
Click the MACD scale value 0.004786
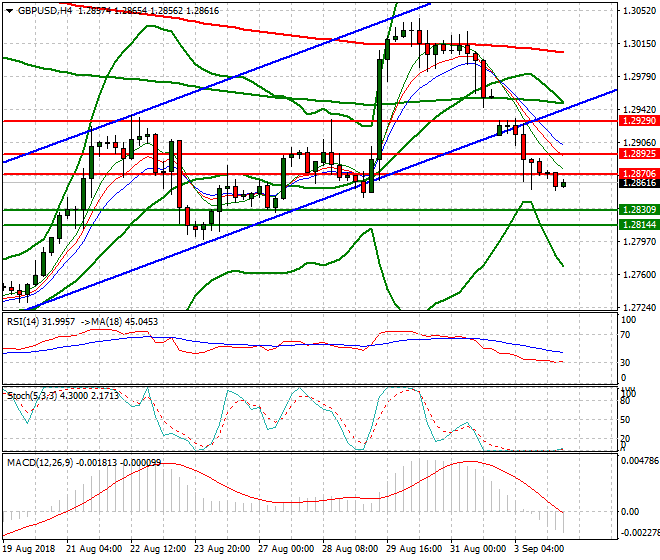[x=640, y=461]
